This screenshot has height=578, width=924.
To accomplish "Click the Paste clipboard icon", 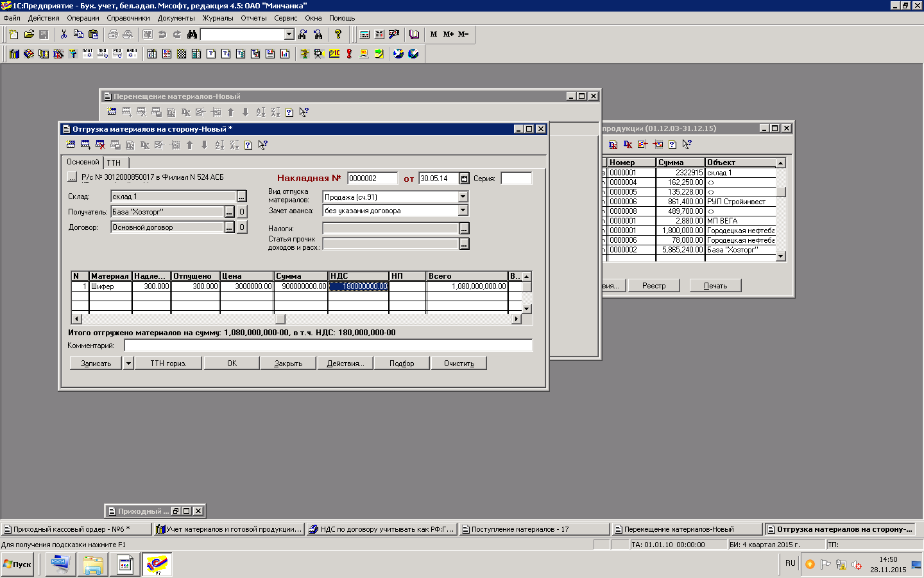I will tap(94, 34).
